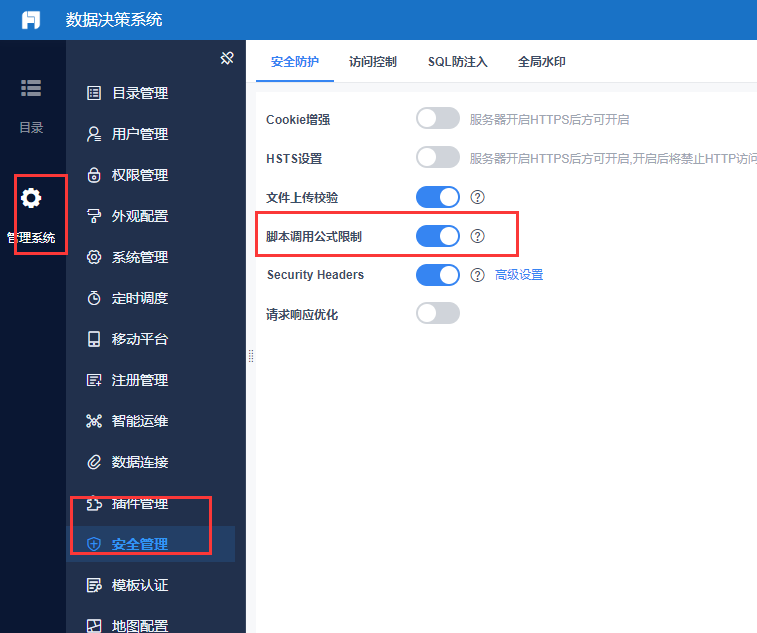Image resolution: width=757 pixels, height=633 pixels.
Task: Disable 文件上传校验 switch
Action: click(438, 197)
